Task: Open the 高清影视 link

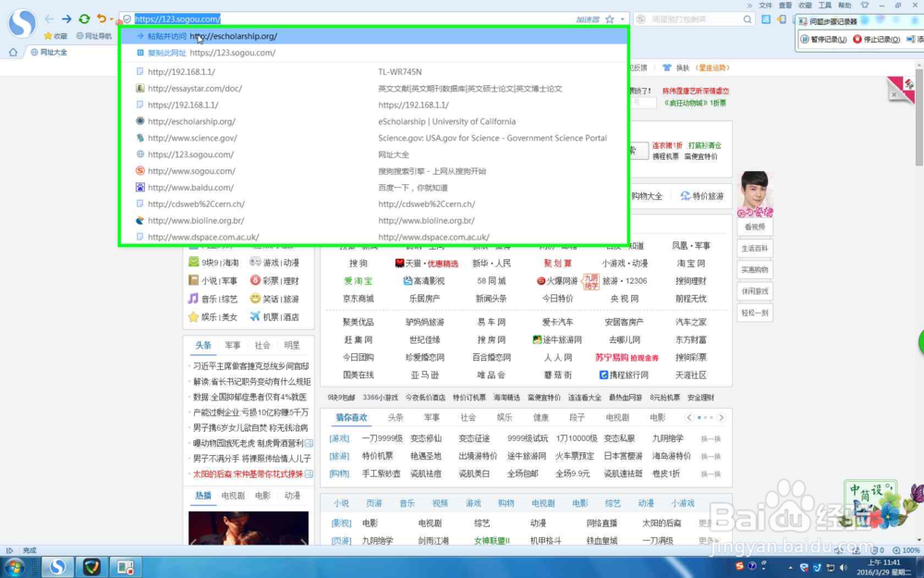Action: [424, 281]
